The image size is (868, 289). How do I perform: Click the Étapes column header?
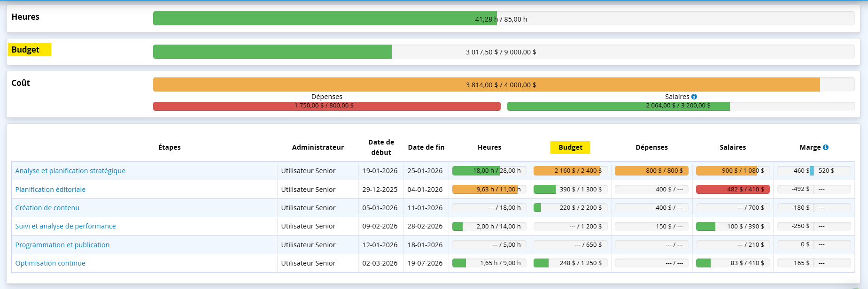170,147
